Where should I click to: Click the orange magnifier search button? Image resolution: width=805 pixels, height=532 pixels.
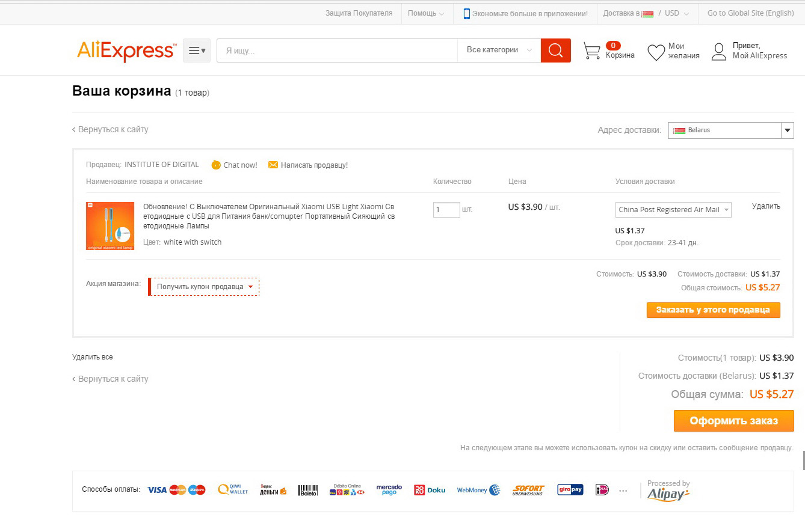click(x=555, y=50)
